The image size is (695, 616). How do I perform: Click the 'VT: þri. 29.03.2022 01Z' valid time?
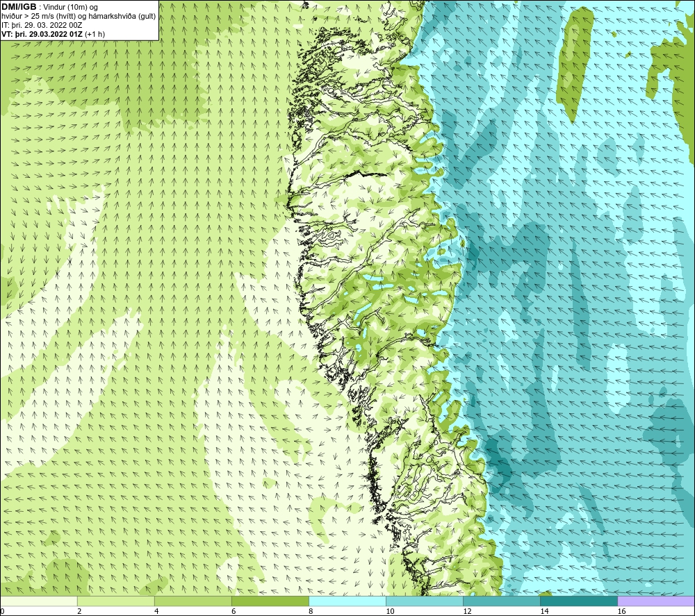tap(42, 34)
